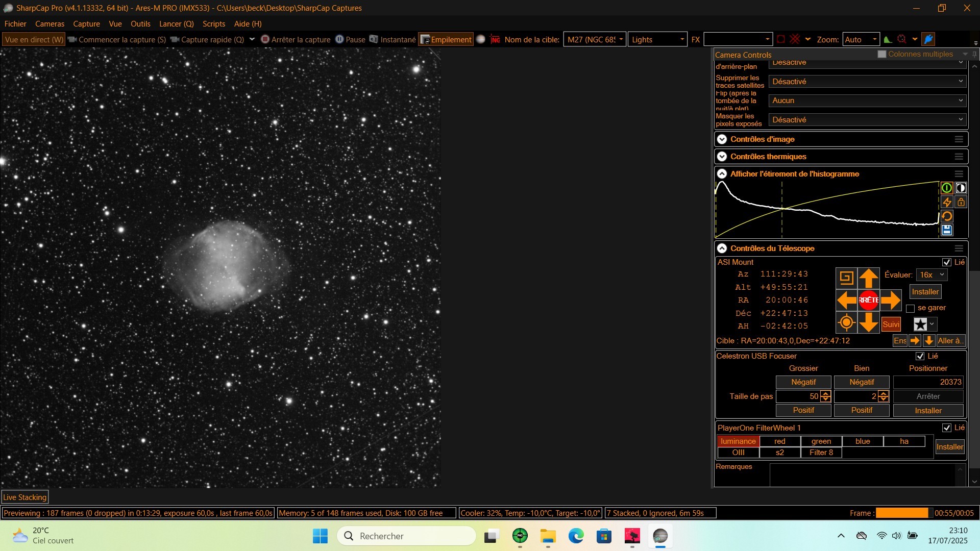
Task: Click the Vue en direct (W) button
Action: (x=34, y=39)
